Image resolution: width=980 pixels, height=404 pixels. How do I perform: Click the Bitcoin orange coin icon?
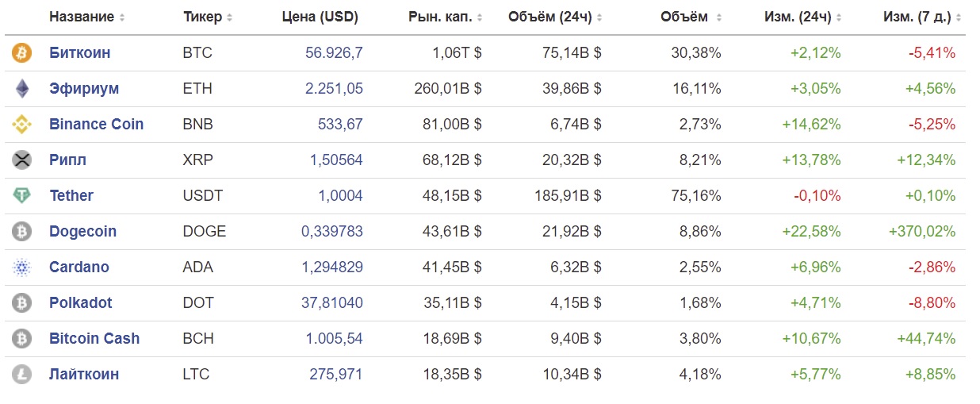[21, 53]
